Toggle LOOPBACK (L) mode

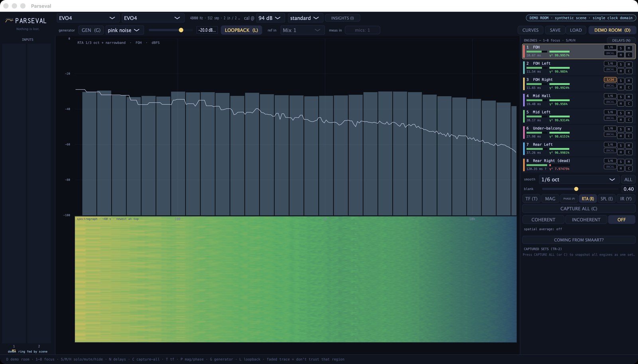[241, 30]
